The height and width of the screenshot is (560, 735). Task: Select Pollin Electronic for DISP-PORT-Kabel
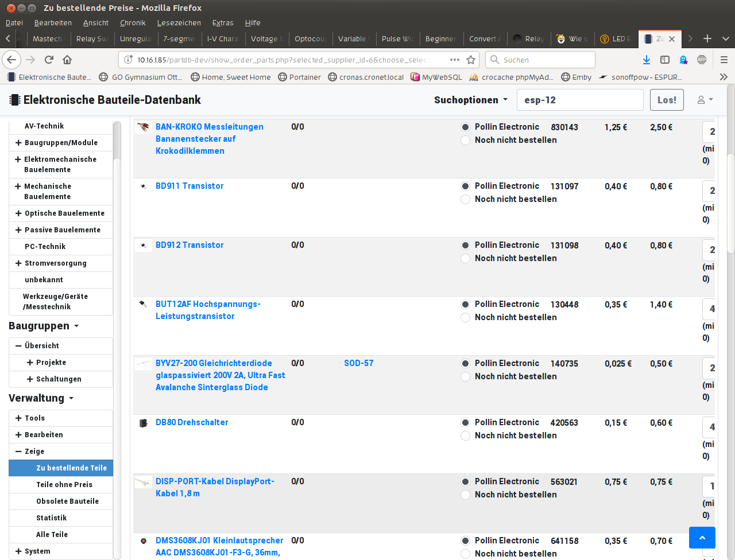(x=466, y=482)
